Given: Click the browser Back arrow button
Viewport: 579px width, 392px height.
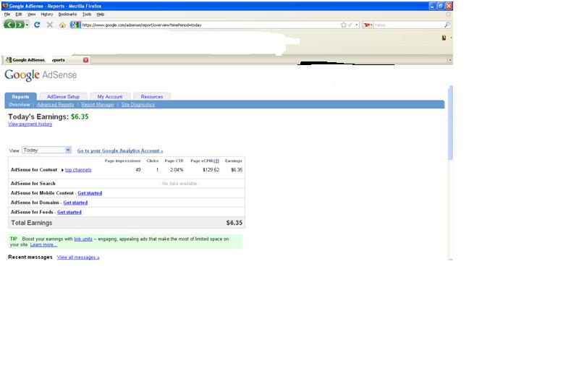Looking at the screenshot, I should (x=9, y=25).
